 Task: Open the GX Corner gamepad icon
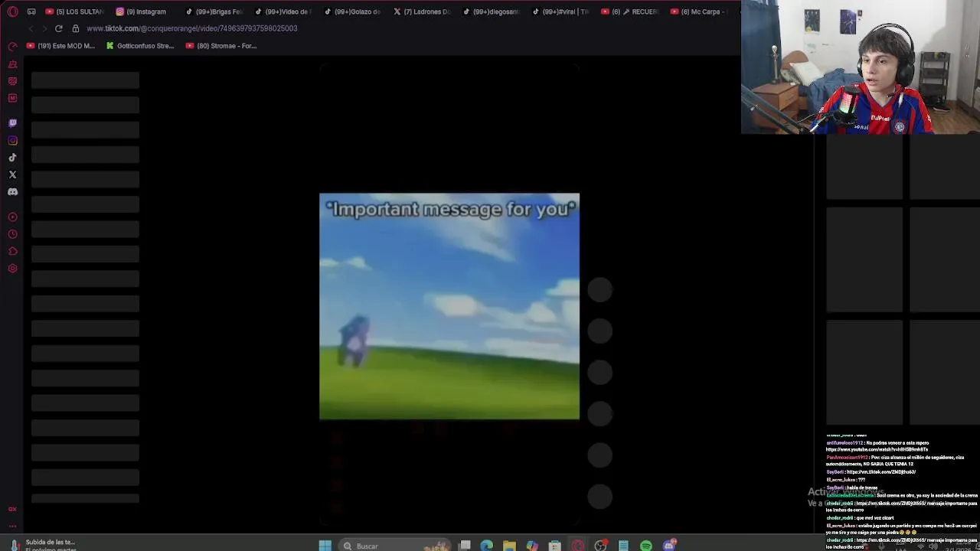click(x=31, y=11)
